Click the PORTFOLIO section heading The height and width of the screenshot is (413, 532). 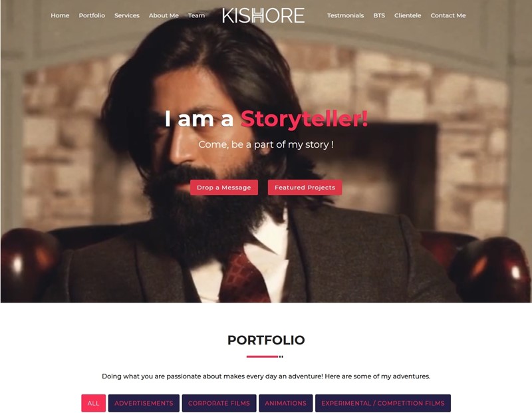point(266,340)
